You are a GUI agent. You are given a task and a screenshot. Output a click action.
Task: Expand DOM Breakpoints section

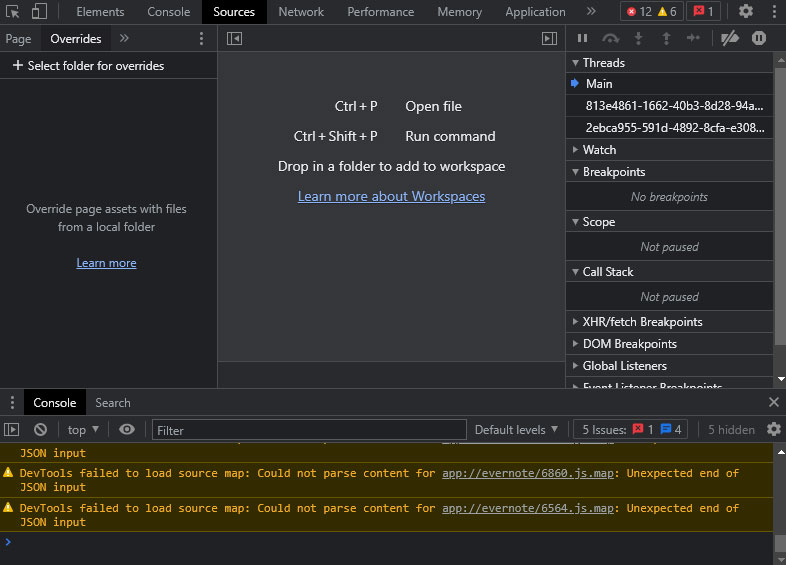(x=669, y=344)
